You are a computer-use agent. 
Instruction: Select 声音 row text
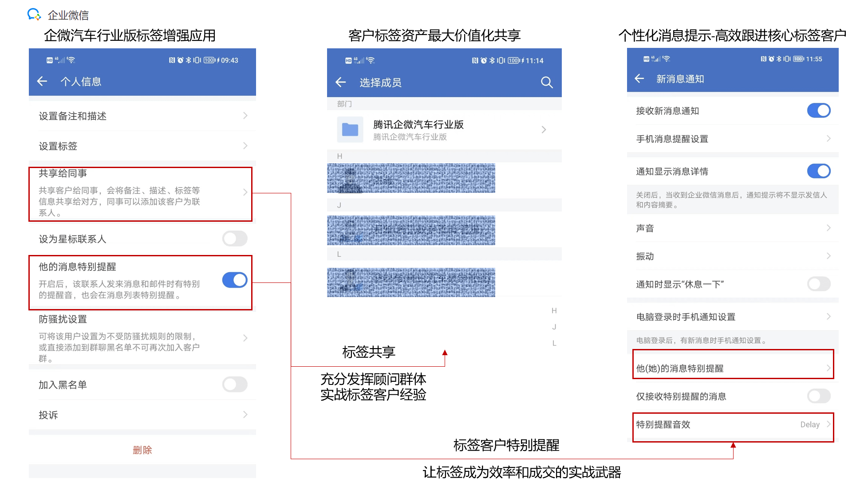pos(645,228)
